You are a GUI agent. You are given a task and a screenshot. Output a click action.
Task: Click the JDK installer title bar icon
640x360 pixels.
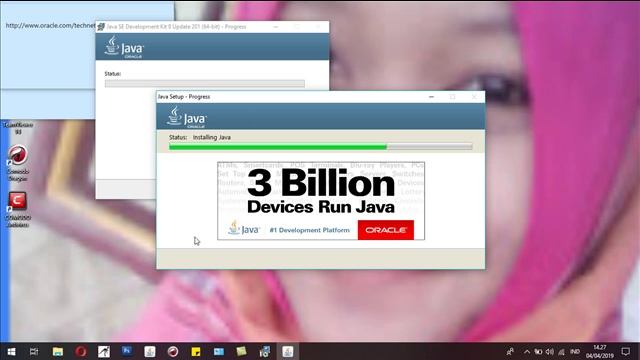[101, 27]
